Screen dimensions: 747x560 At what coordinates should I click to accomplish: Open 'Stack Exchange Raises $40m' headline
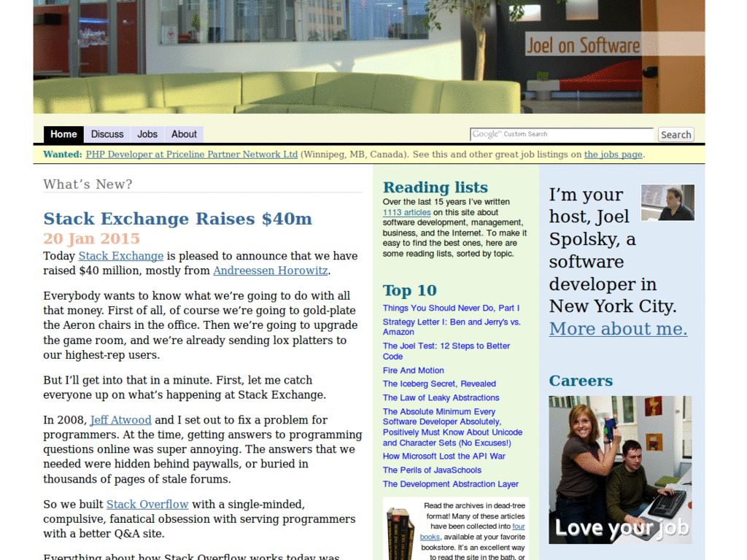point(178,219)
